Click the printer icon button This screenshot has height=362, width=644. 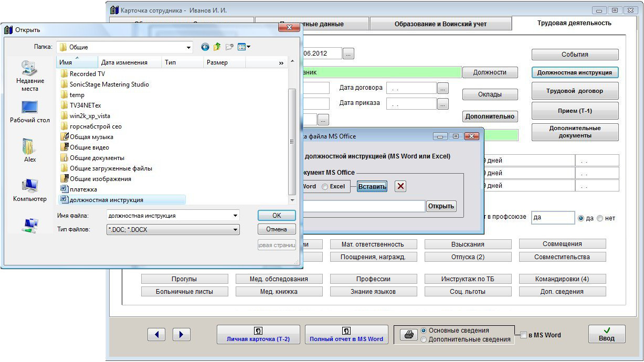(408, 335)
